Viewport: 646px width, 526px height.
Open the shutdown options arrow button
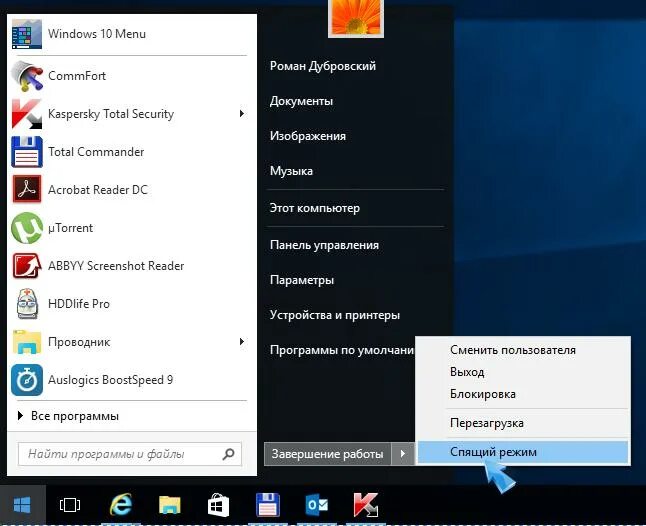point(403,454)
